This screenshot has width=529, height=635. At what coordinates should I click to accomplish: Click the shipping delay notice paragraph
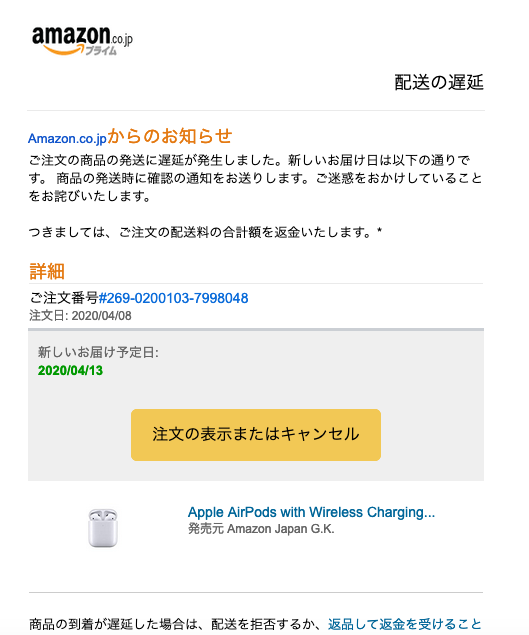(x=255, y=178)
